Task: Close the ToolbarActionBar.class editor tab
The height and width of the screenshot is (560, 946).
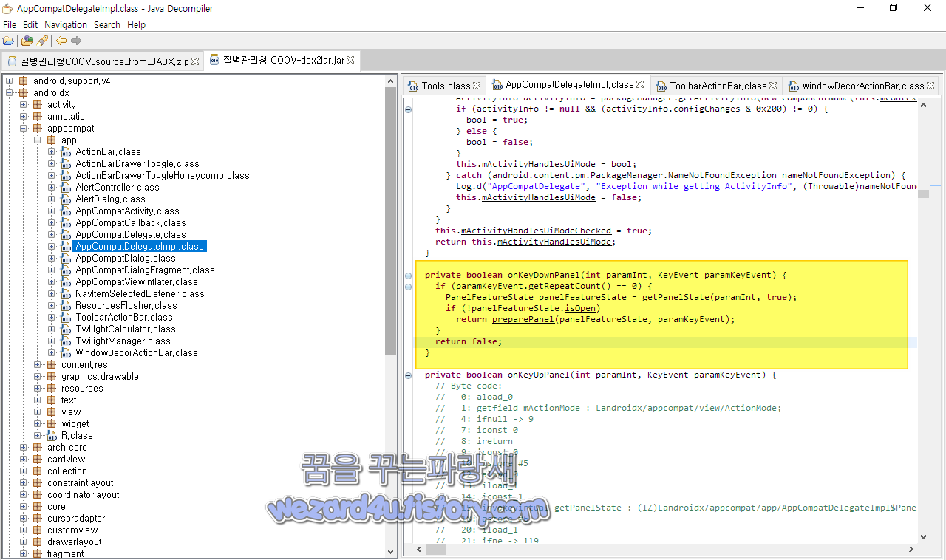Action: click(773, 86)
